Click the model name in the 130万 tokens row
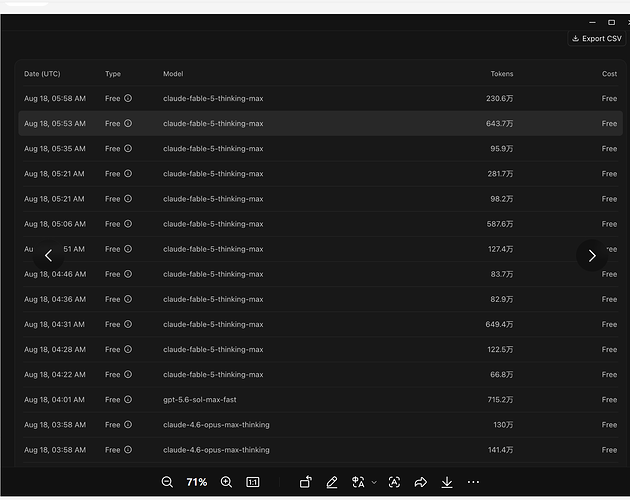Viewport: 630px width, 500px height. coord(216,425)
